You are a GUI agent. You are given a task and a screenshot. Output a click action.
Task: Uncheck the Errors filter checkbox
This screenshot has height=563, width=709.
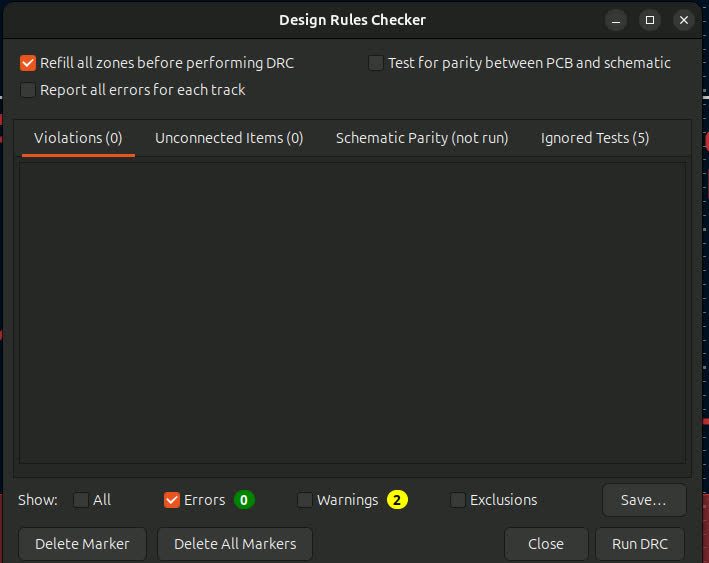(x=172, y=500)
